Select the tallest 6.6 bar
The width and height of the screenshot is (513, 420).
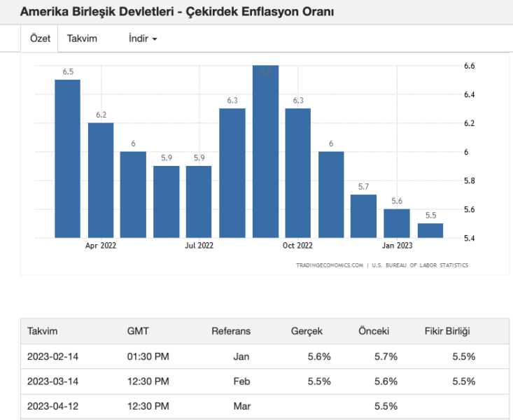[265, 152]
